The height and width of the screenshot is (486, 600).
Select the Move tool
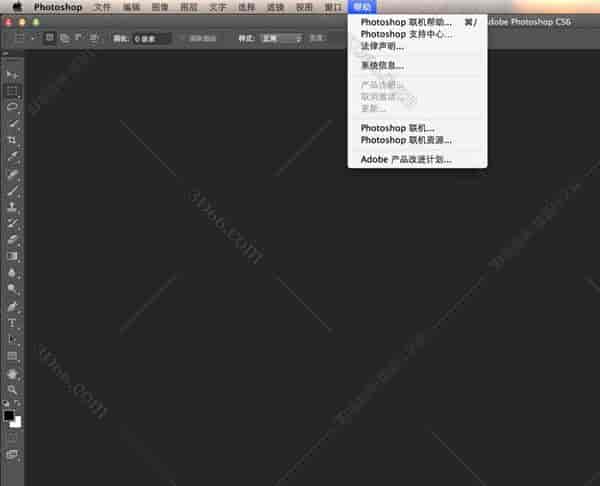click(x=12, y=75)
